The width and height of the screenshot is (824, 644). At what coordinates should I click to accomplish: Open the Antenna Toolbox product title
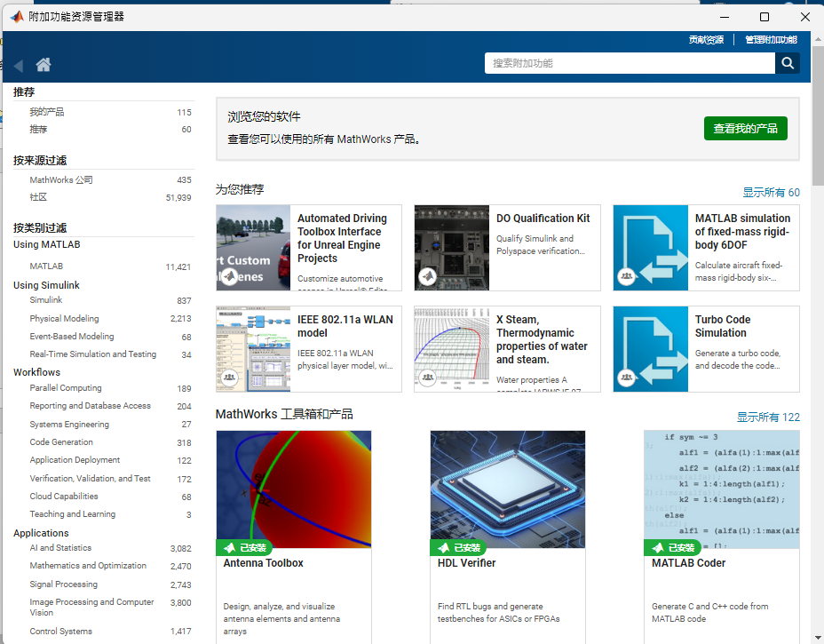click(264, 563)
